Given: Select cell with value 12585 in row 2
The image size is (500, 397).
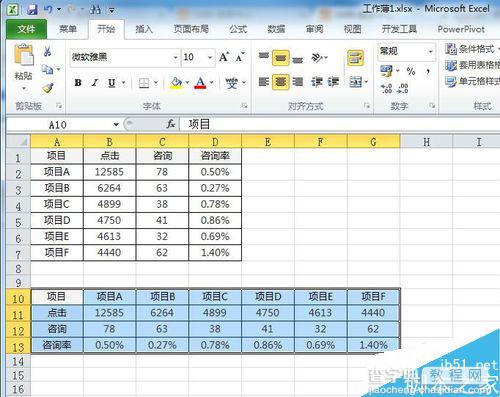Looking at the screenshot, I should point(109,172).
